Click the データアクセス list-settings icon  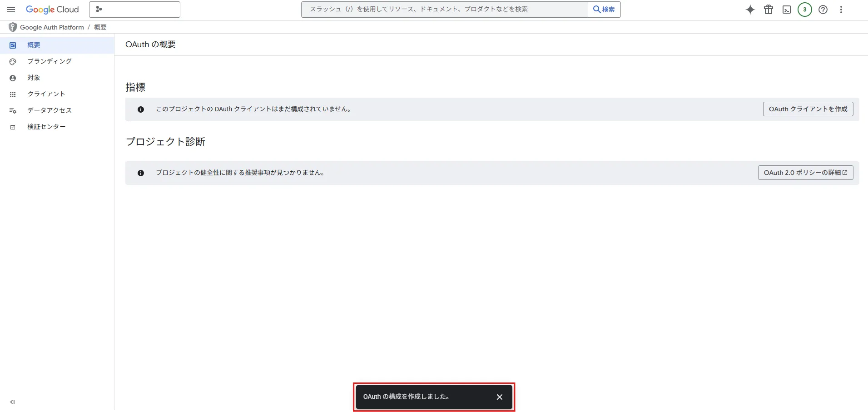click(x=13, y=111)
